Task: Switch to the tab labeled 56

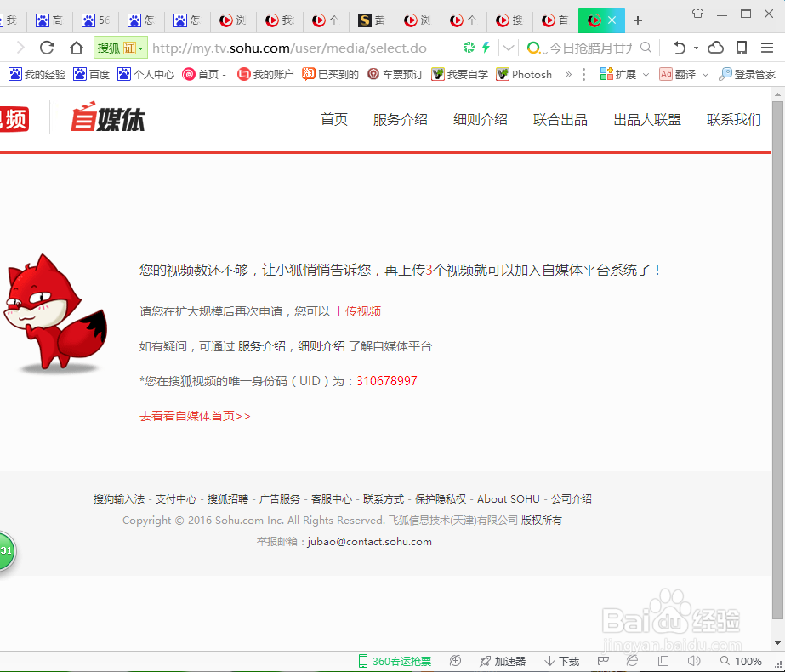Action: click(x=96, y=20)
